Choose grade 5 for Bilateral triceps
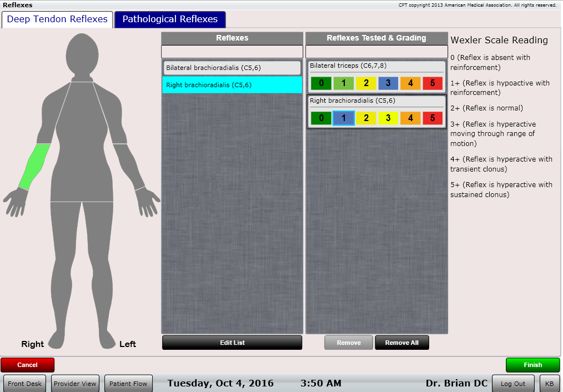The height and width of the screenshot is (392, 563). click(x=433, y=83)
